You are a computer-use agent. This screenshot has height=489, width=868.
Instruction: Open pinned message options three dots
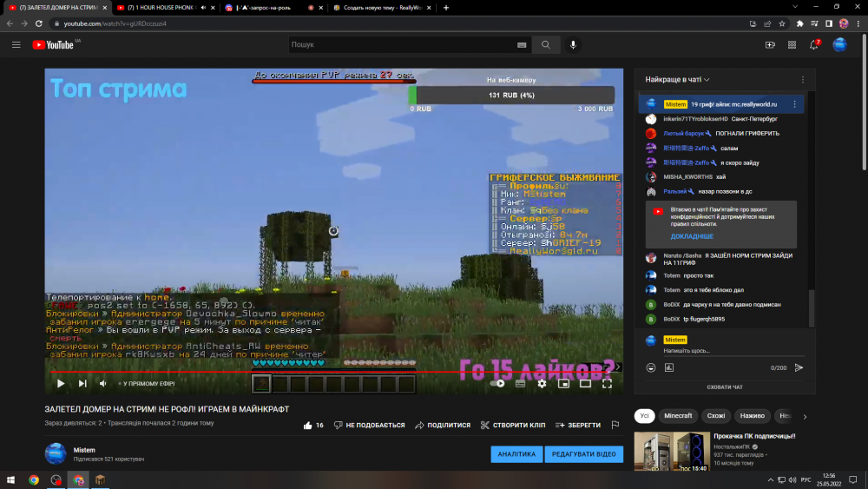point(795,104)
